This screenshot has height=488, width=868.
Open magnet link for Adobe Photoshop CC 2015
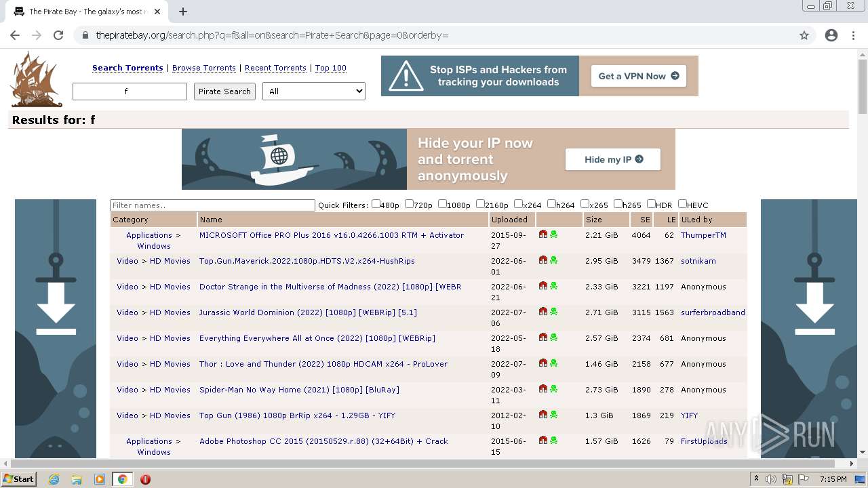point(543,441)
